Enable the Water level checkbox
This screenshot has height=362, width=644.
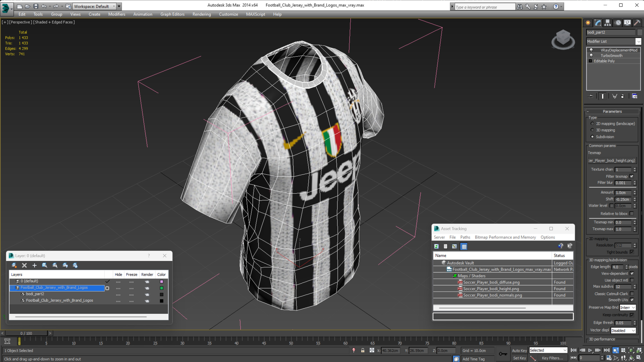pyautogui.click(x=611, y=205)
